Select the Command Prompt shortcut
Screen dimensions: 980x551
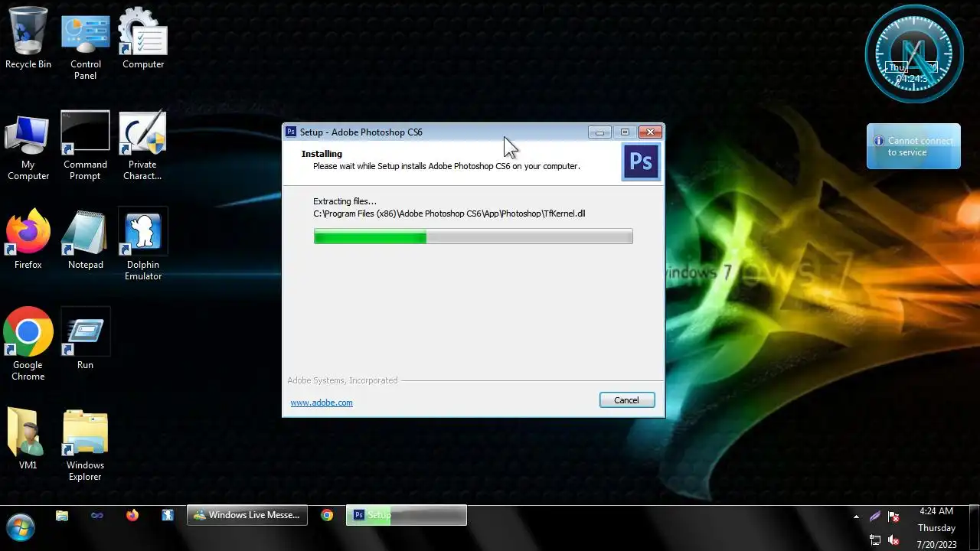pos(86,147)
